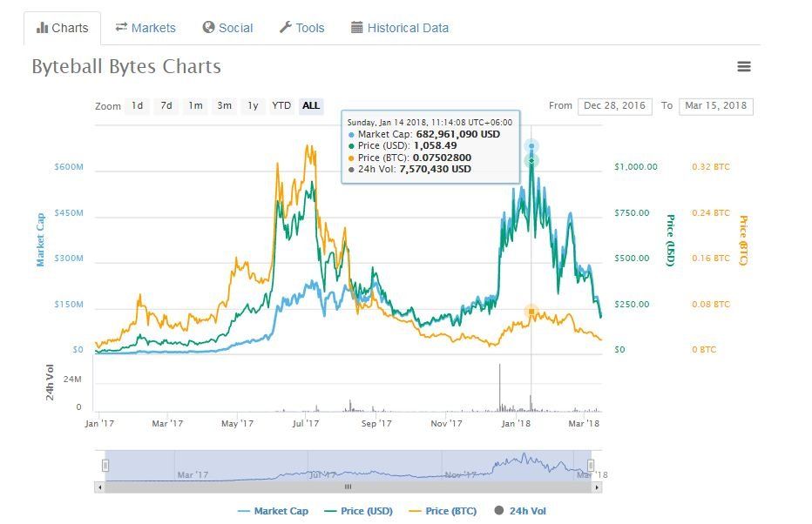Image resolution: width=812 pixels, height=524 pixels.
Task: Click the highlighted Price (BTC) data point marker
Action: point(531,312)
